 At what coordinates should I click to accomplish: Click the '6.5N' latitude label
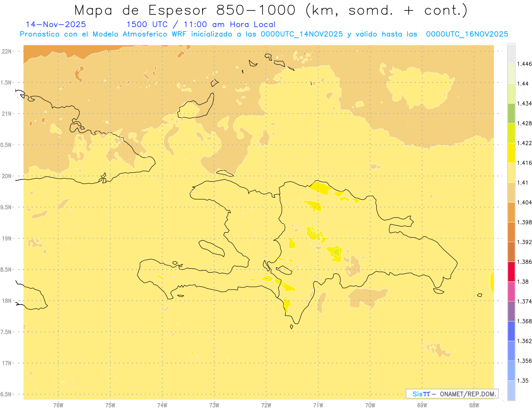[7, 395]
